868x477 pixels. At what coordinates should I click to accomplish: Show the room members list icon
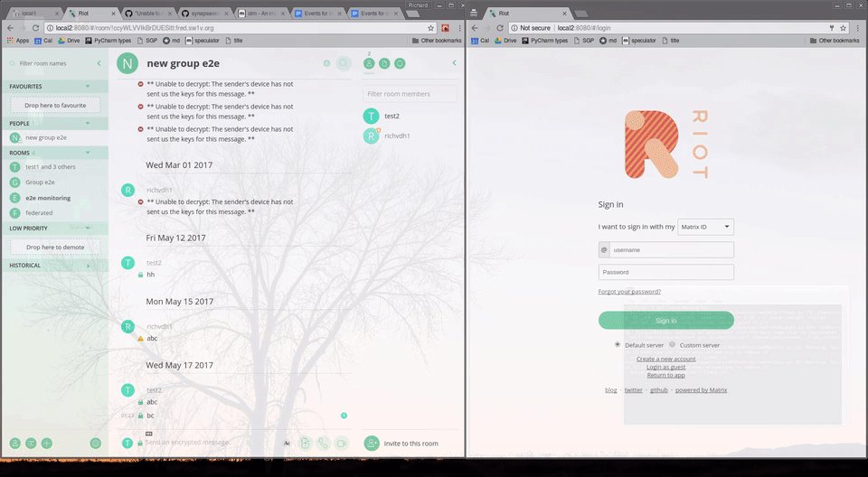click(x=369, y=63)
